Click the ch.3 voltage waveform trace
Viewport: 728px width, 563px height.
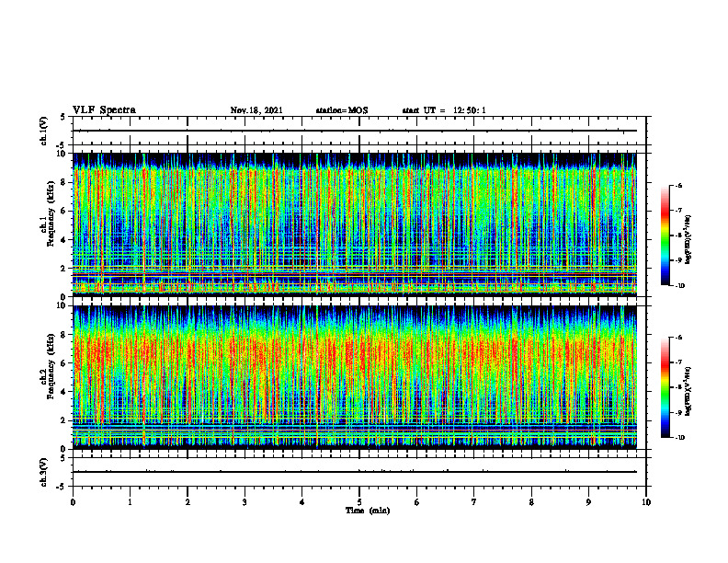[355, 472]
